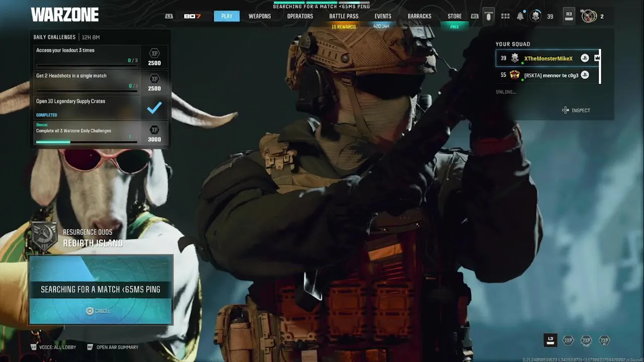Viewport: 644px width, 362px height.
Task: Click the first 2XP token icon
Action: [568, 340]
